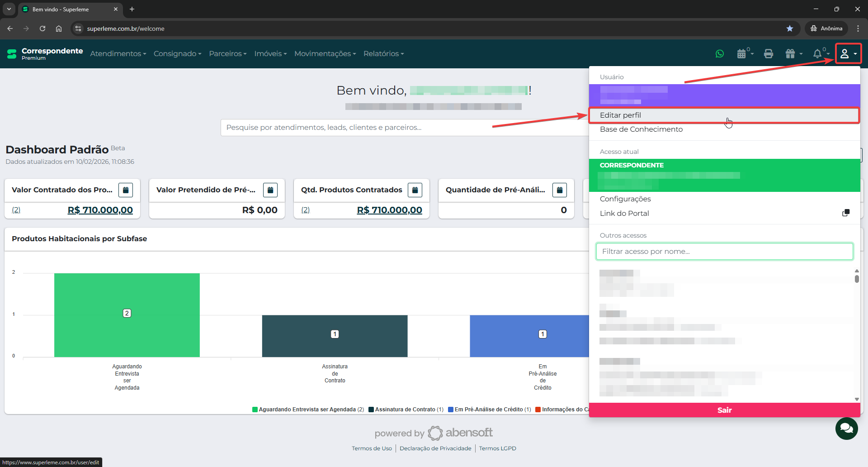Open the calendar agenda icon in navbar
Viewport: 868px width, 467px height.
click(x=742, y=54)
